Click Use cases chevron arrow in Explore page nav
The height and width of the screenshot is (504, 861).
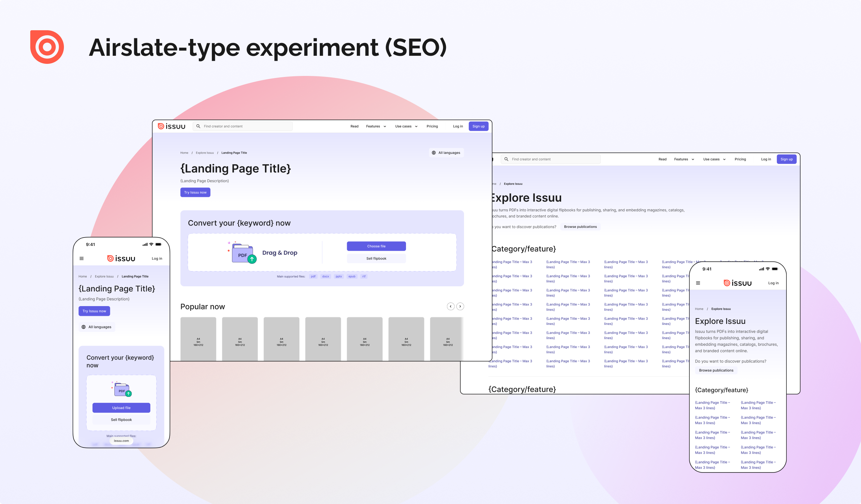click(x=724, y=159)
